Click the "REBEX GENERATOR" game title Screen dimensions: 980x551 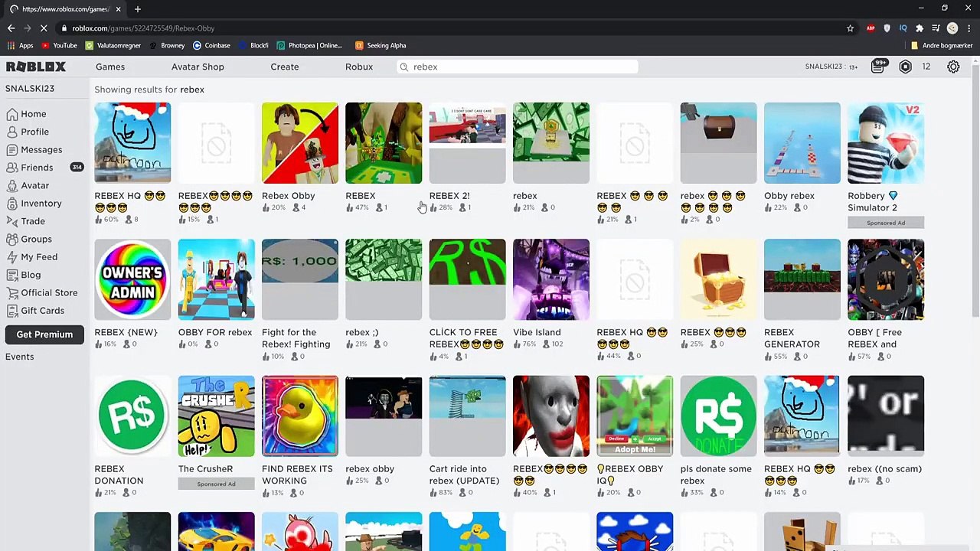coord(792,338)
